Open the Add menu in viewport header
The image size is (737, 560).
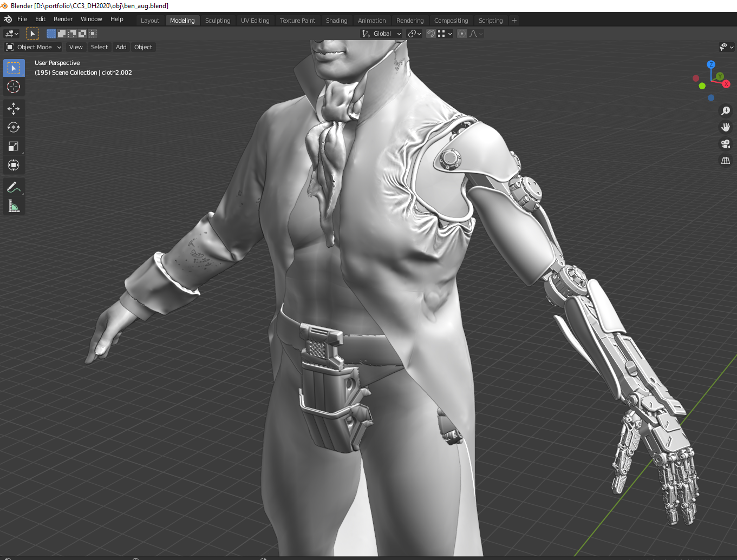click(x=121, y=47)
